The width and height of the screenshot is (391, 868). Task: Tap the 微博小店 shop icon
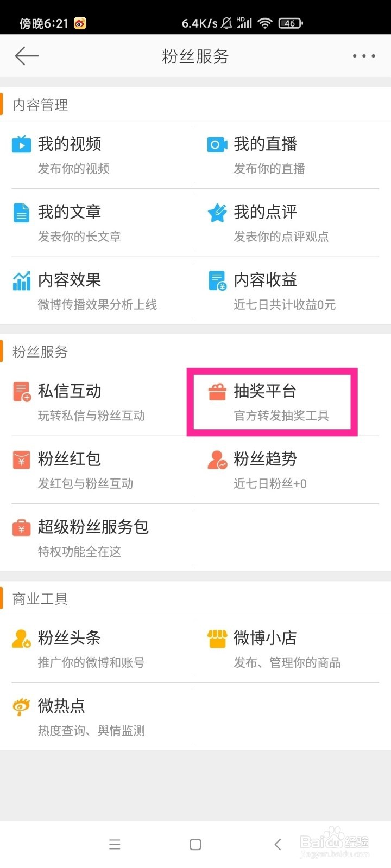coord(217,639)
